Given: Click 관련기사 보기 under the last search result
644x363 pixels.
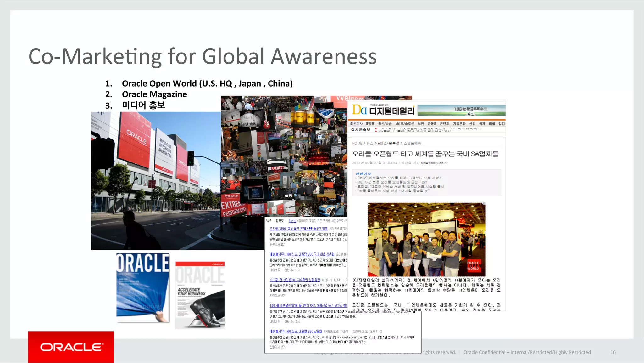Looking at the screenshot, I should click(x=277, y=347).
